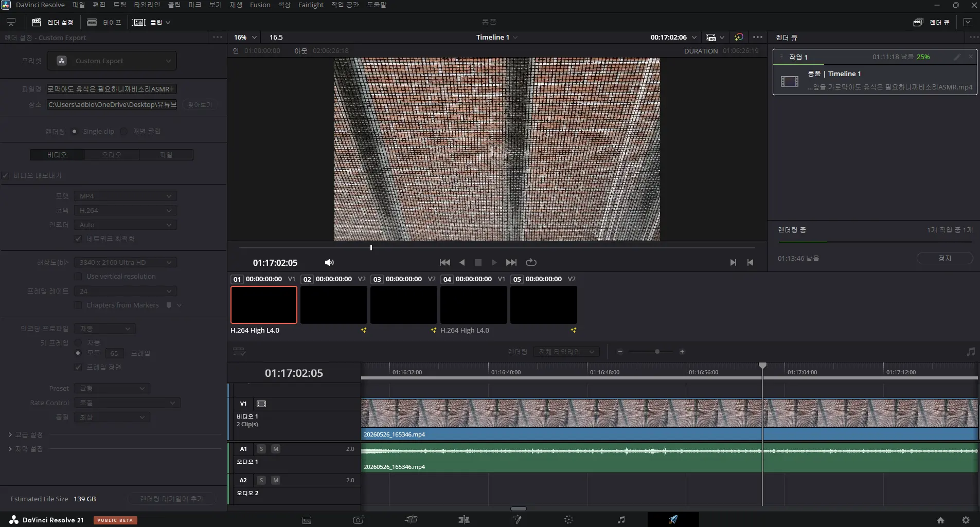Mute the A2 audio track

coord(276,480)
